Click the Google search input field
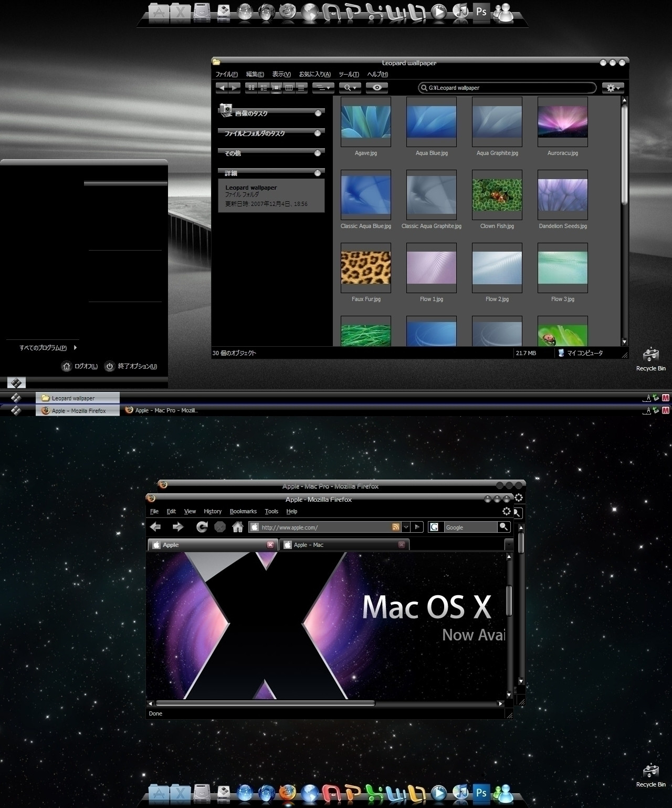672x808 pixels. (470, 527)
